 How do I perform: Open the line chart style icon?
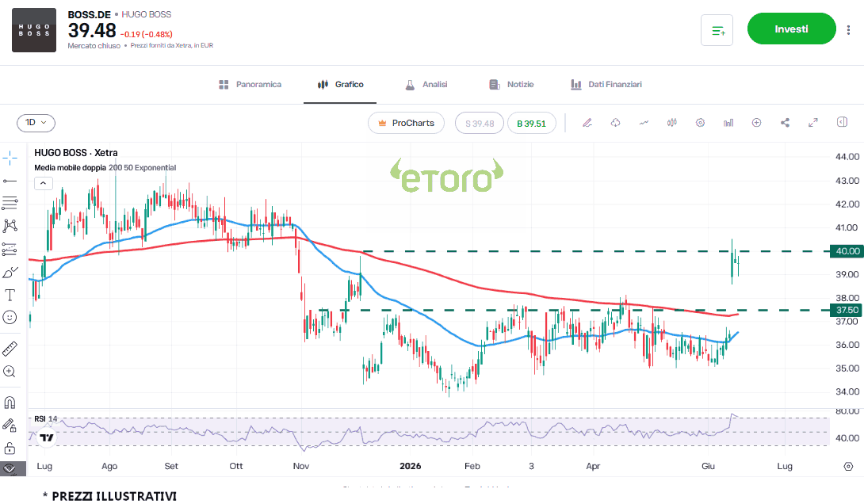(x=644, y=123)
